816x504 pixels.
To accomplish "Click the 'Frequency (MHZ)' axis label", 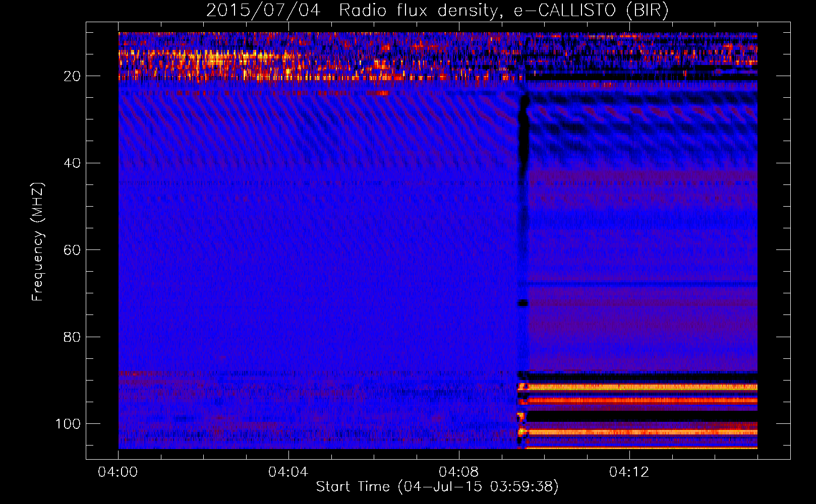I will [x=38, y=241].
